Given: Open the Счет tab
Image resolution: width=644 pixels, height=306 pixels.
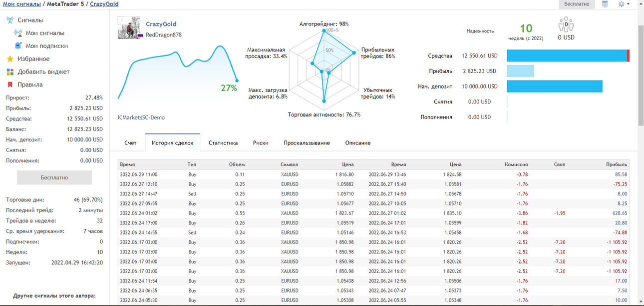Looking at the screenshot, I should 130,143.
